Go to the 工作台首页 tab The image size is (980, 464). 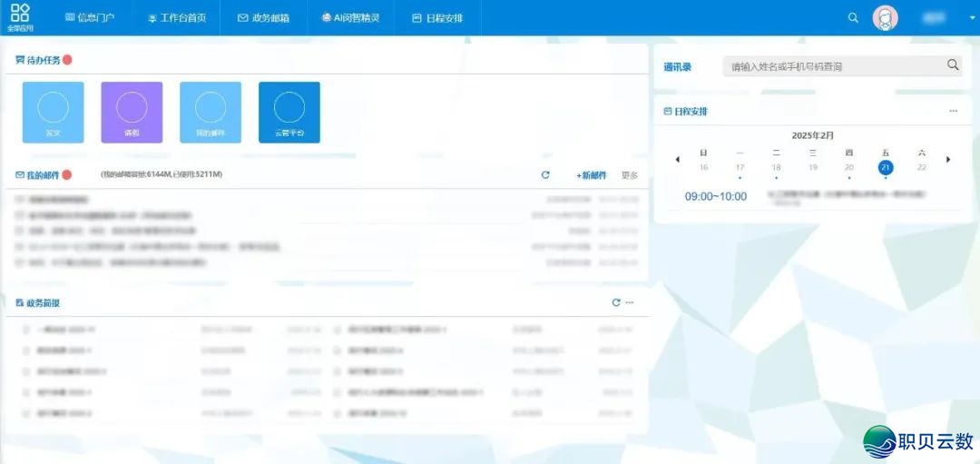178,18
